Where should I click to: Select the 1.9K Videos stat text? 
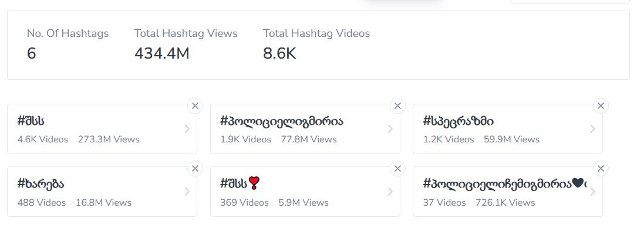pyautogui.click(x=245, y=139)
